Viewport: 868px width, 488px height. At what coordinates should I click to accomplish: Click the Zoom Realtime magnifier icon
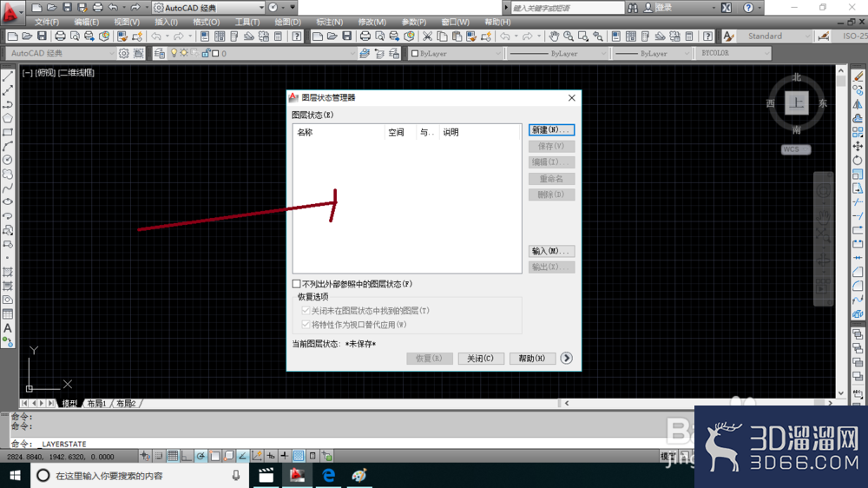pos(569,36)
